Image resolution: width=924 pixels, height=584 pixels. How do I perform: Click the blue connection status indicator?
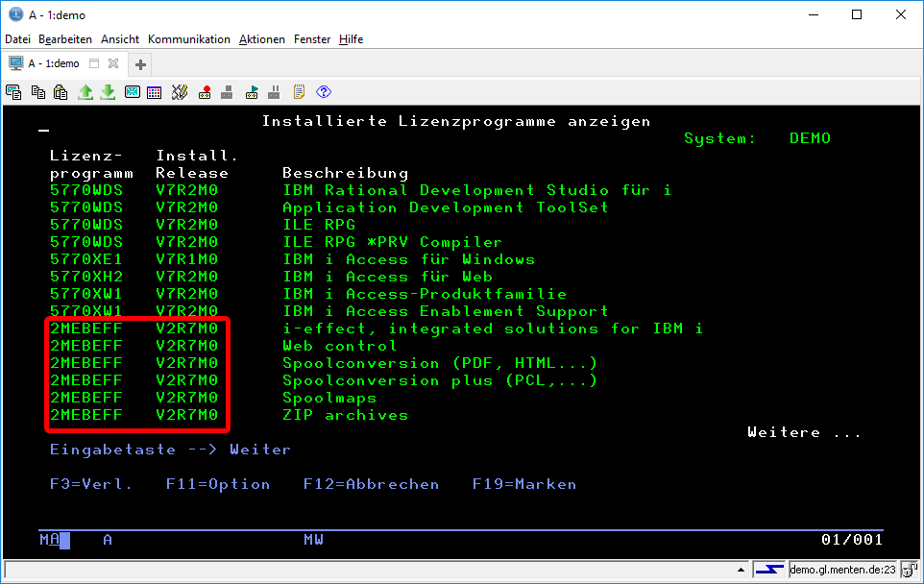(769, 570)
